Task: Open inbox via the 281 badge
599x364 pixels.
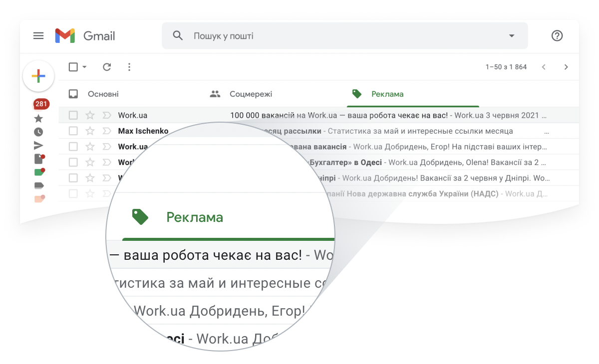Action: [41, 104]
